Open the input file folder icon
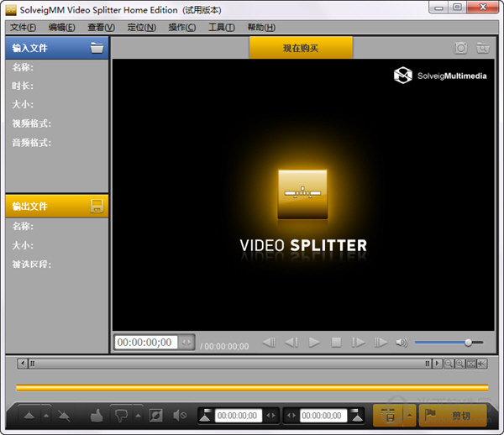 [97, 48]
